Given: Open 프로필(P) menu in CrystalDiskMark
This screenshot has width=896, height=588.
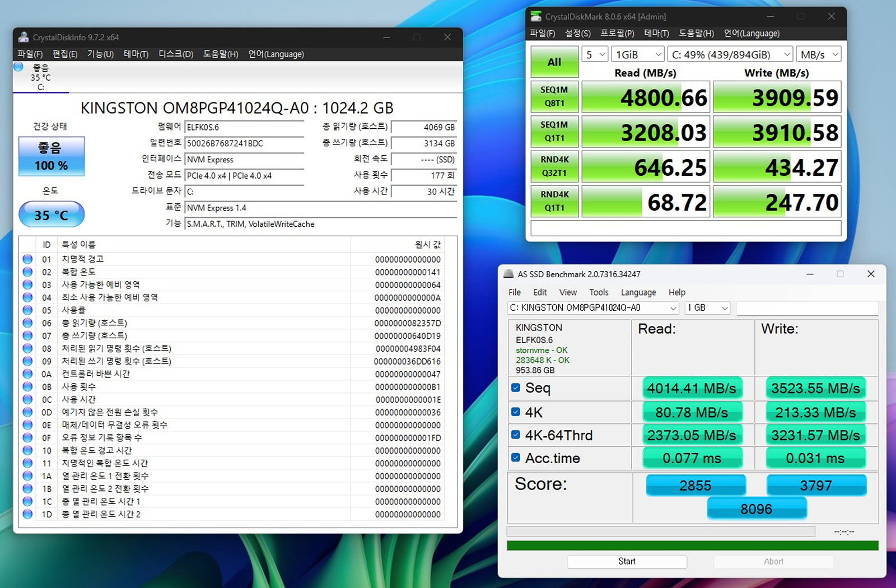Looking at the screenshot, I should pyautogui.click(x=617, y=33).
